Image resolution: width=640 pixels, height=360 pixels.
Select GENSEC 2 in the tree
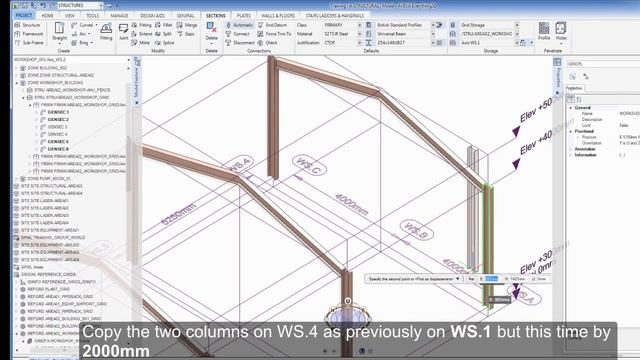coord(58,120)
